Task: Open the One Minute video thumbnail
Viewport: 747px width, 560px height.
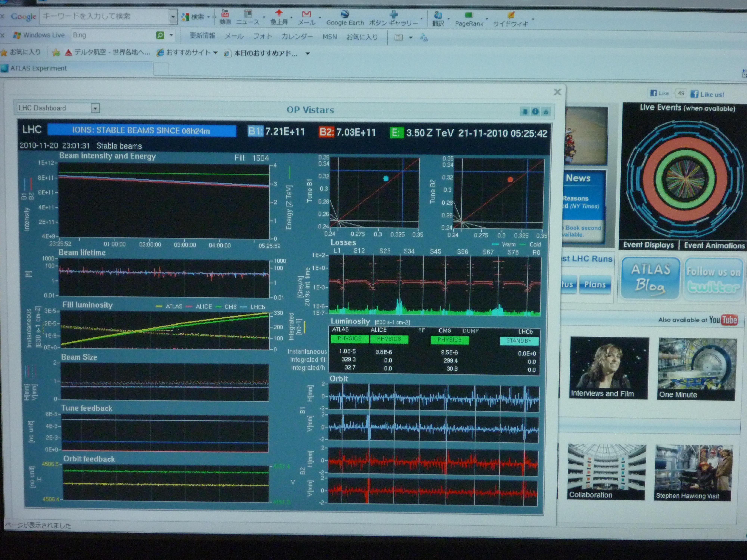Action: click(697, 369)
